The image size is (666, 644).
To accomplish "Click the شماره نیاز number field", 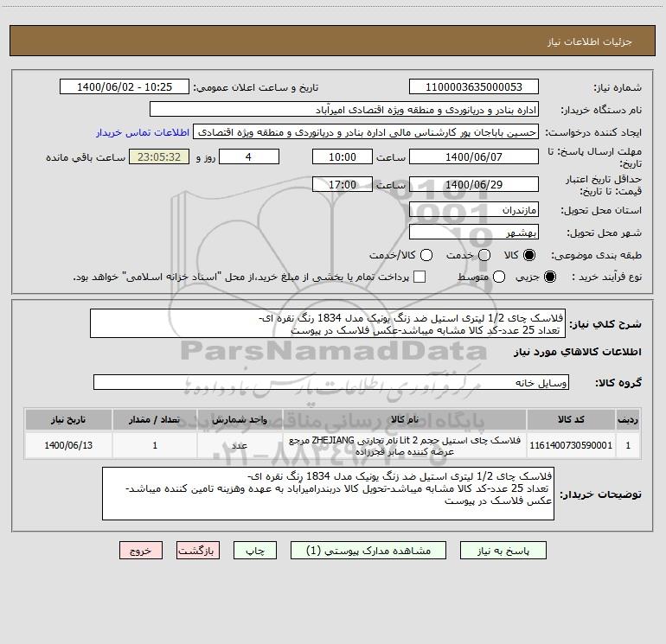I will click(474, 87).
